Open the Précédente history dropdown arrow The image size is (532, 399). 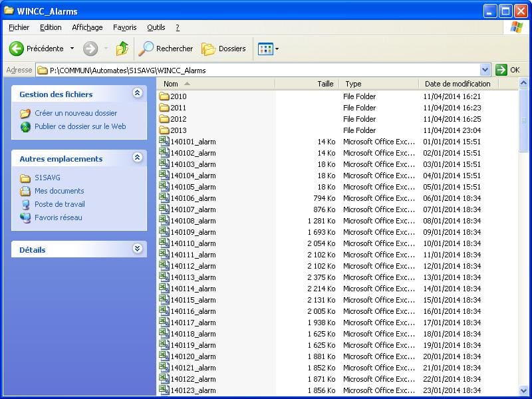72,49
